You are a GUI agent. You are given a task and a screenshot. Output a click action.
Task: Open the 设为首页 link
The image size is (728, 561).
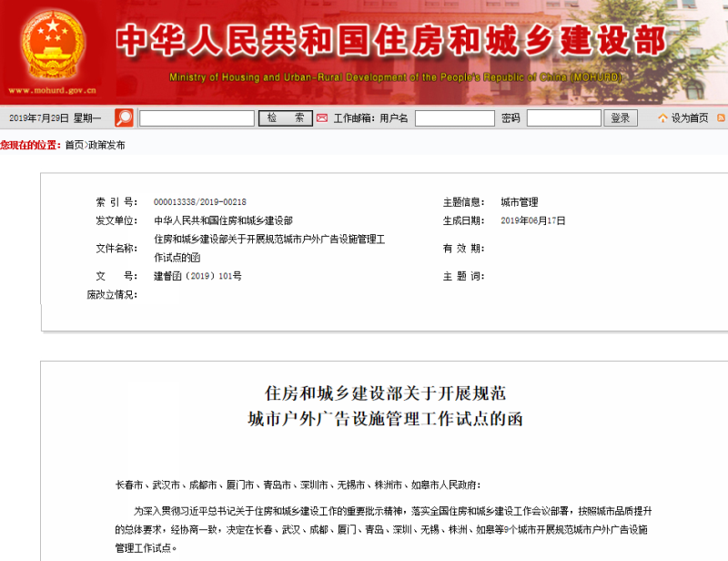click(690, 118)
